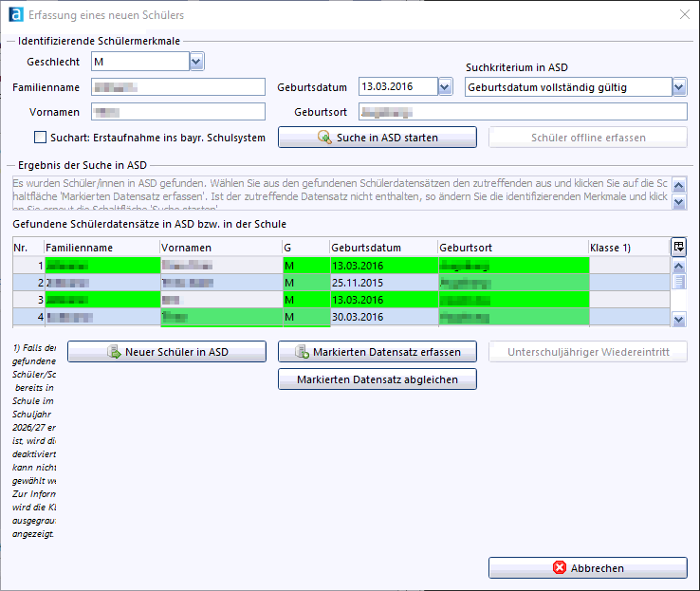Click Neuer Schüler in ASD button
Image resolution: width=700 pixels, height=591 pixels.
coord(166,352)
